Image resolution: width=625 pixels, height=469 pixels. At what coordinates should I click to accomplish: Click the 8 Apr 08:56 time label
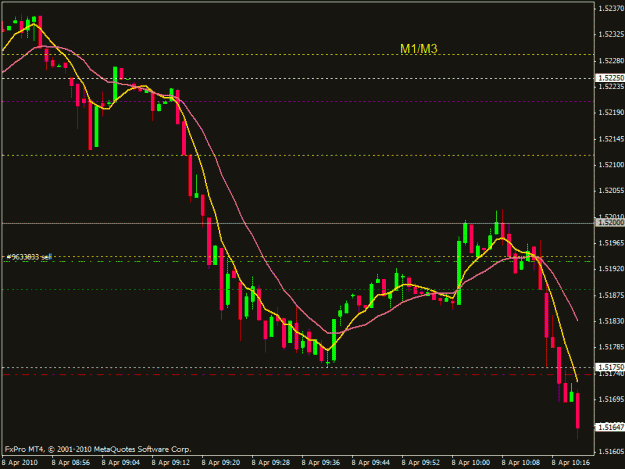(71, 463)
